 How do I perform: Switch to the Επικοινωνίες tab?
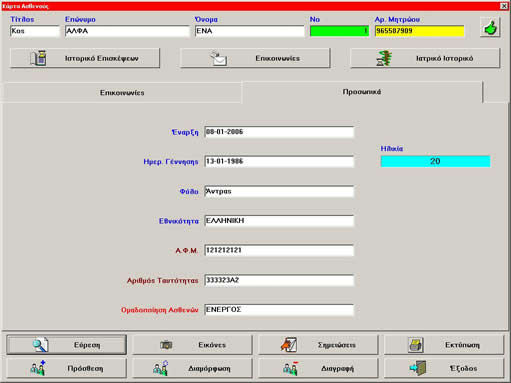pyautogui.click(x=122, y=93)
